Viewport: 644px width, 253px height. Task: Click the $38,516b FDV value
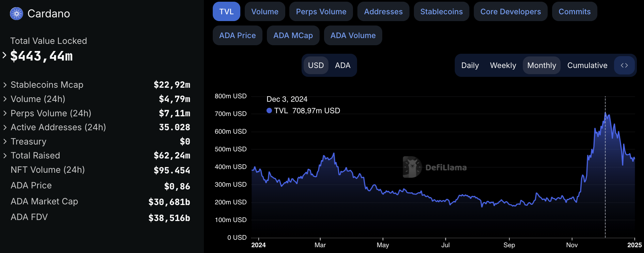169,218
